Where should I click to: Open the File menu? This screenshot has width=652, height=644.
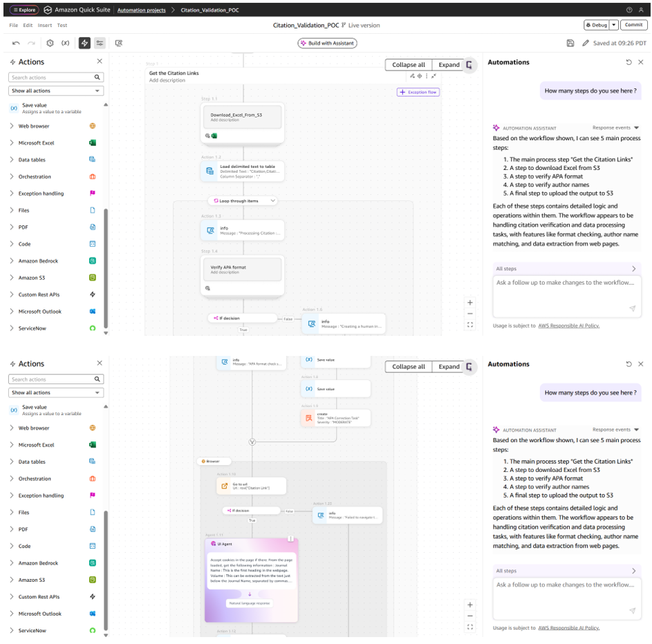14,26
